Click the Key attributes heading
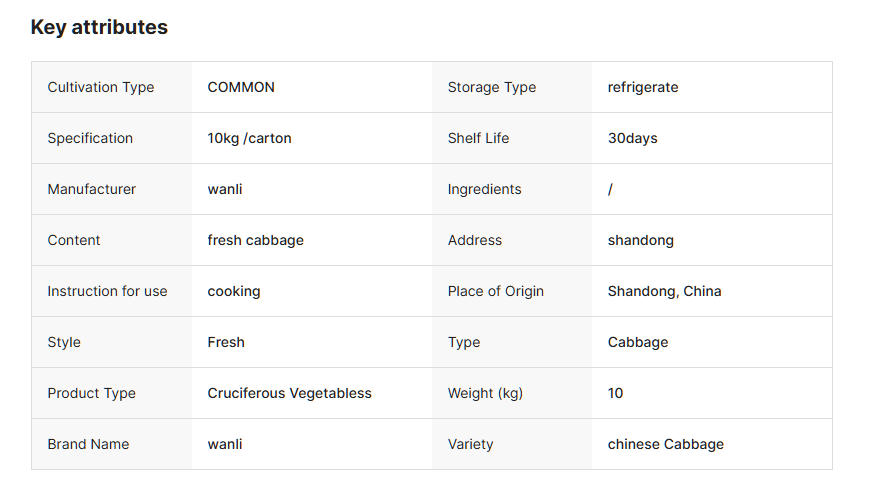This screenshot has height=494, width=882. pos(99,27)
